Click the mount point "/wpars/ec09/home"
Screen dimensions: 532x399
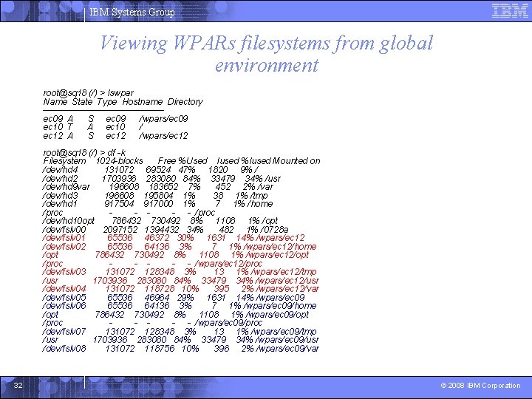[280, 306]
